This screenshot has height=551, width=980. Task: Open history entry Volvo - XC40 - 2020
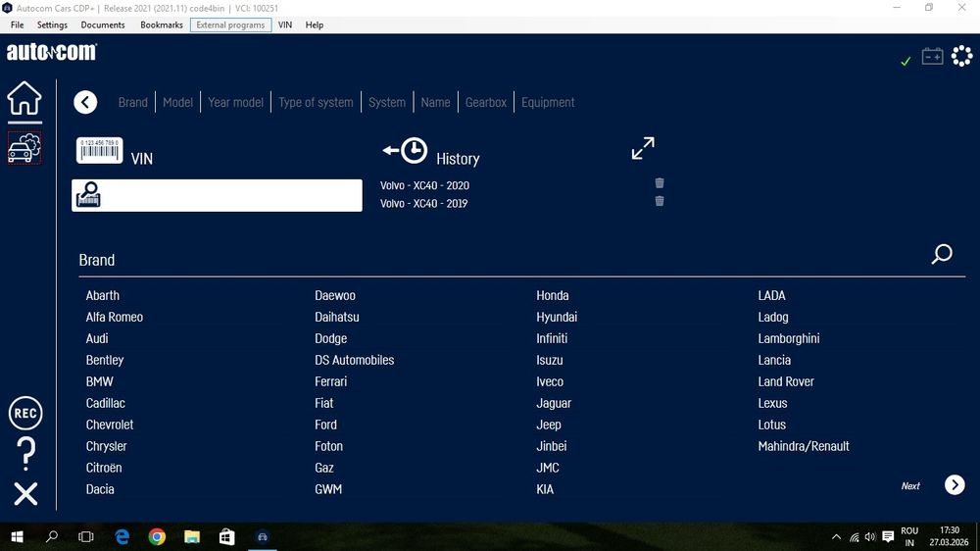coord(424,185)
